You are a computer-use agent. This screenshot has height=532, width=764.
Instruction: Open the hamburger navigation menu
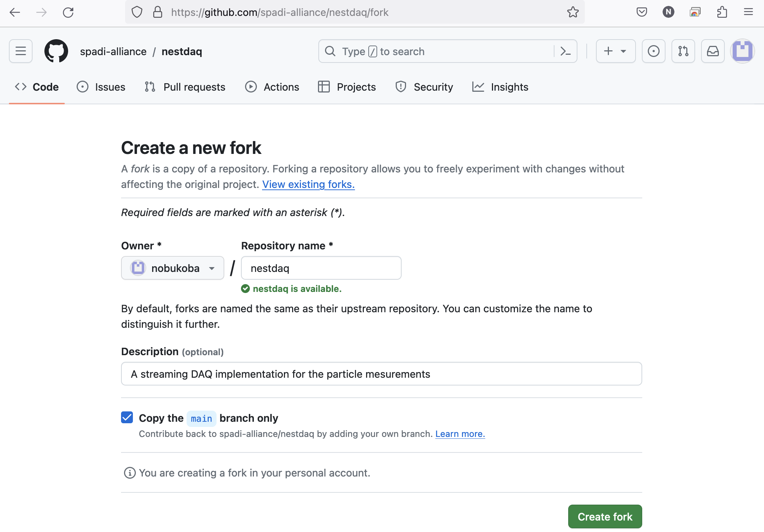[x=21, y=51]
